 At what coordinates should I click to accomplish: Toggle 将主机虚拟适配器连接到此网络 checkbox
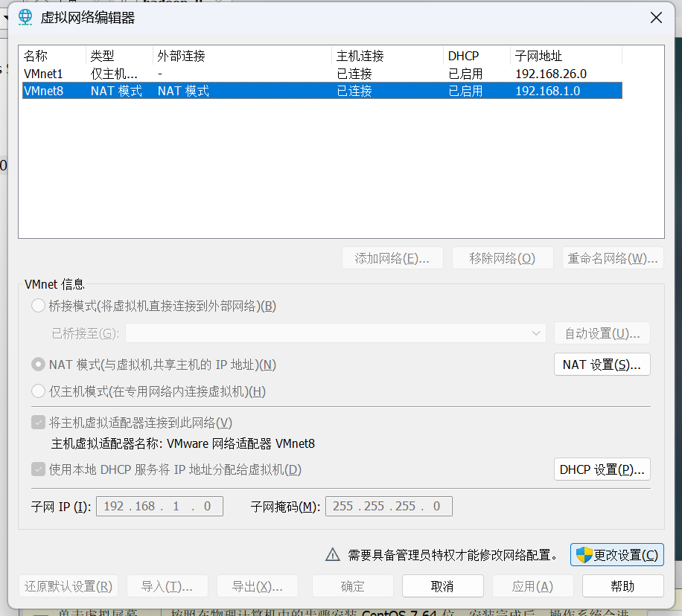(38, 423)
